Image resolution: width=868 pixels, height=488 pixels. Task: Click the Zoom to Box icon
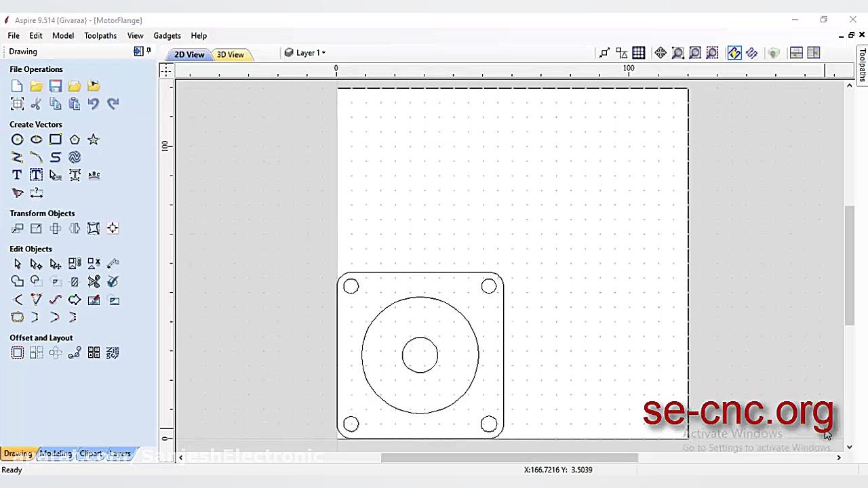click(x=677, y=53)
